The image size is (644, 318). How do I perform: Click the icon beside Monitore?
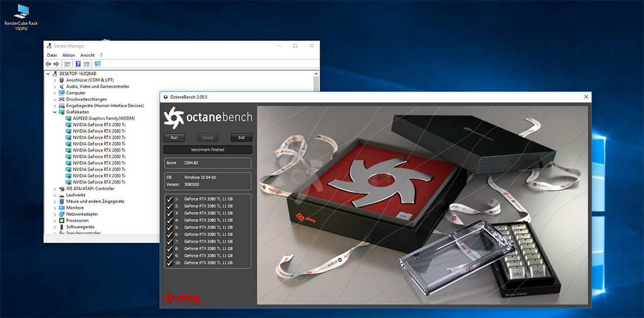tap(61, 208)
